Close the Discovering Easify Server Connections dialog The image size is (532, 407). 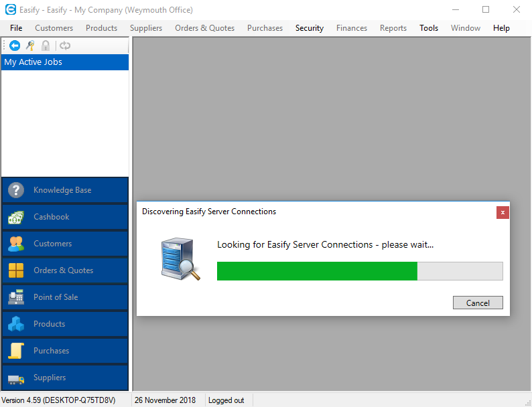pyautogui.click(x=503, y=212)
